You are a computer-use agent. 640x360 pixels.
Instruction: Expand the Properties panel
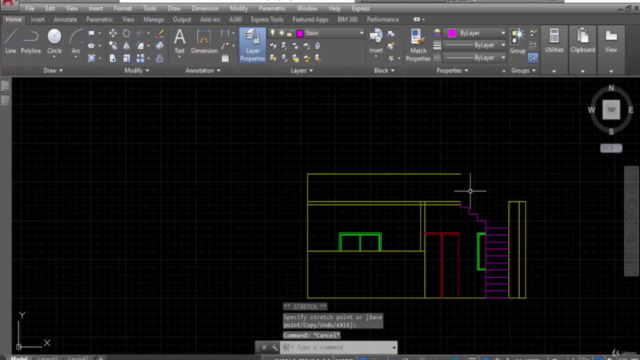[452, 71]
